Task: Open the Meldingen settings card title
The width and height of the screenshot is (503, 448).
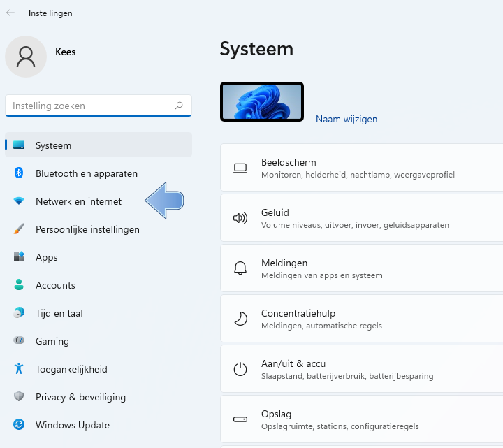Action: [284, 263]
